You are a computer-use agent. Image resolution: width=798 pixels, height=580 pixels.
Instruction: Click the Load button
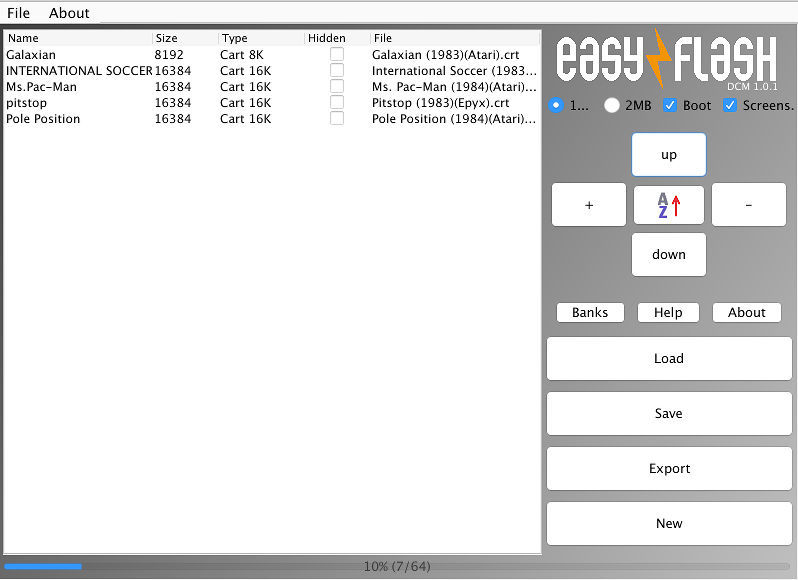[x=669, y=359]
